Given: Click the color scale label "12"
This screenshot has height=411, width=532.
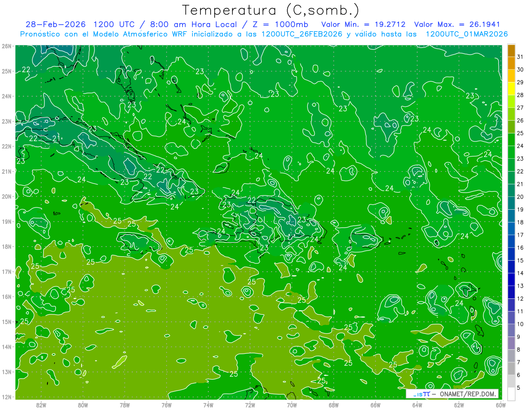Looking at the screenshot, I should click(x=520, y=298).
